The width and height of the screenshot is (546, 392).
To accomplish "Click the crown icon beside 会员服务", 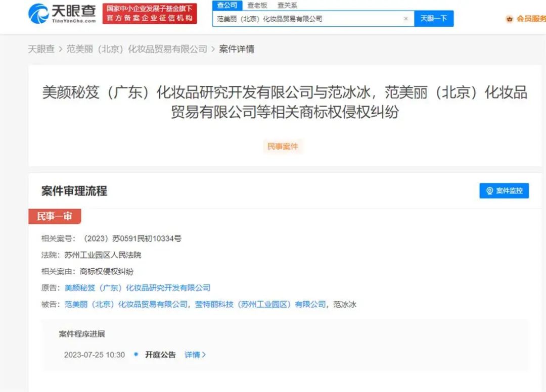I will 509,19.
